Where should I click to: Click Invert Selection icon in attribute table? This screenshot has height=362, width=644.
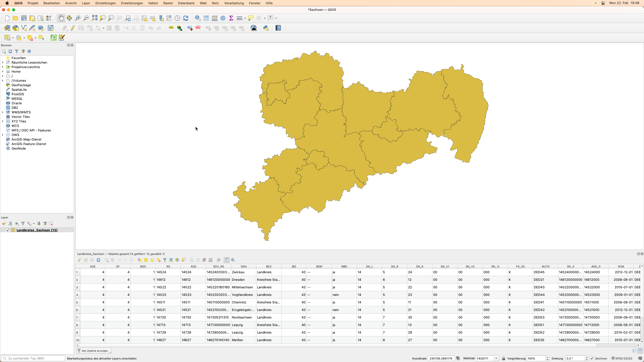point(152,260)
